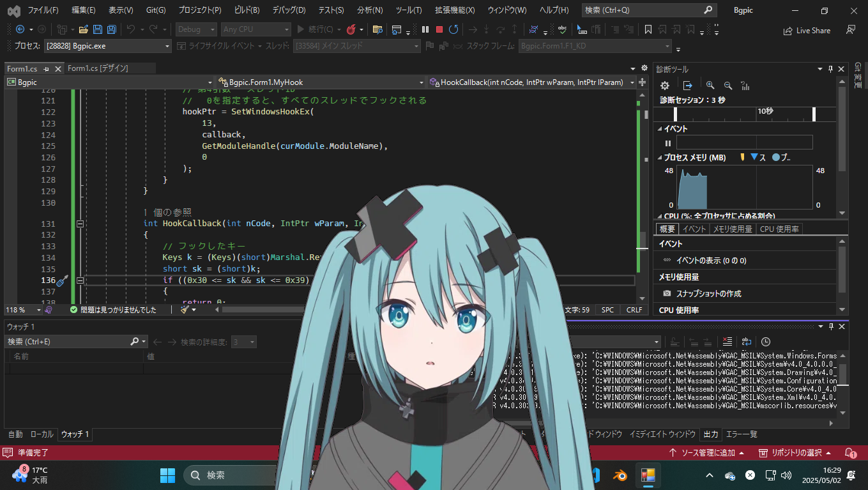Collapse the HookCallback method outline box
Screen dimensions: 868x490
[x=80, y=224]
